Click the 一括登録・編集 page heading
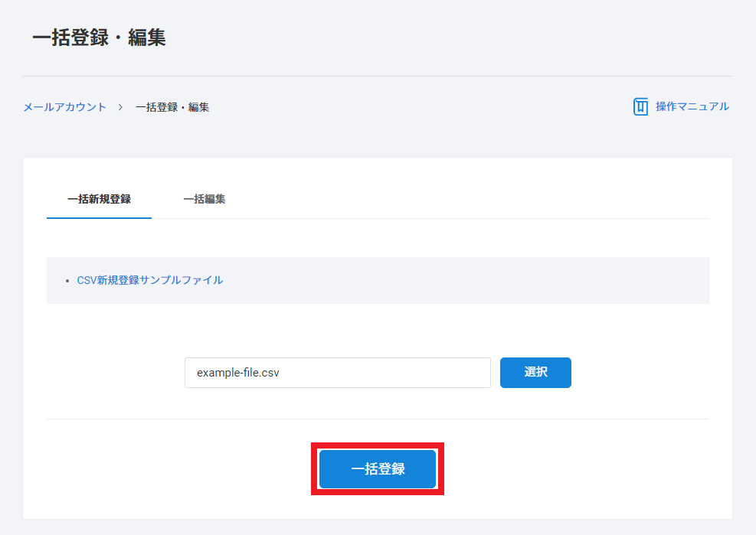This screenshot has width=756, height=535. click(99, 38)
